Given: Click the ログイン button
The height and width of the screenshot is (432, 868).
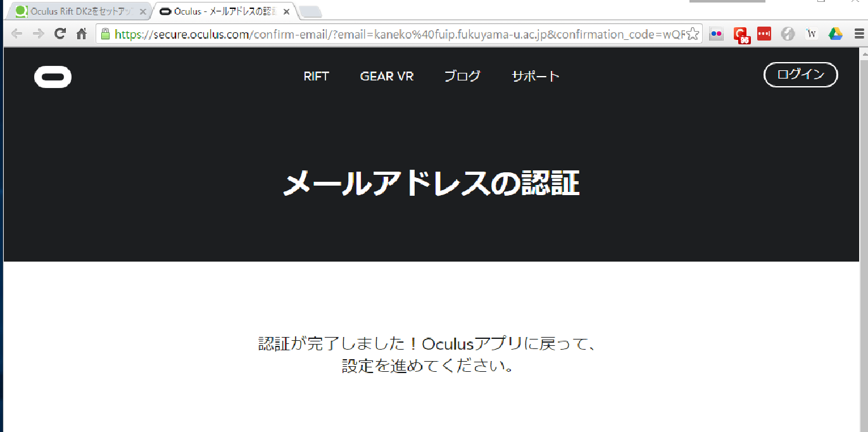Looking at the screenshot, I should [801, 75].
